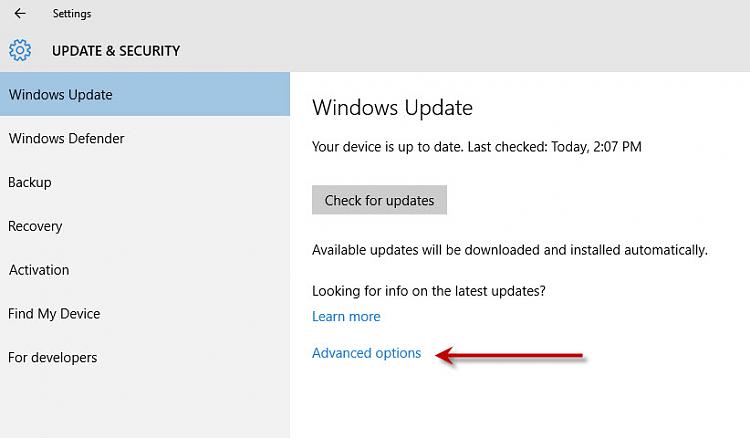Open the Find My Device page
The image size is (750, 438).
[x=144, y=314]
